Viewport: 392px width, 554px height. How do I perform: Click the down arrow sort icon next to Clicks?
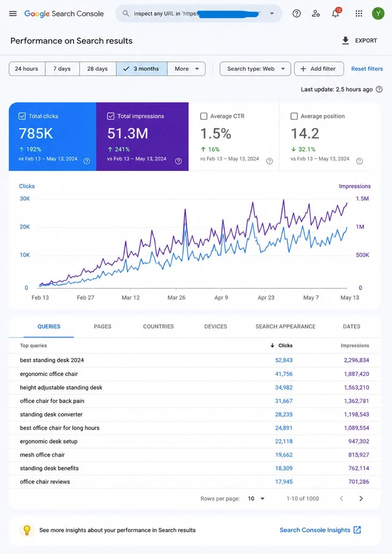coord(272,346)
